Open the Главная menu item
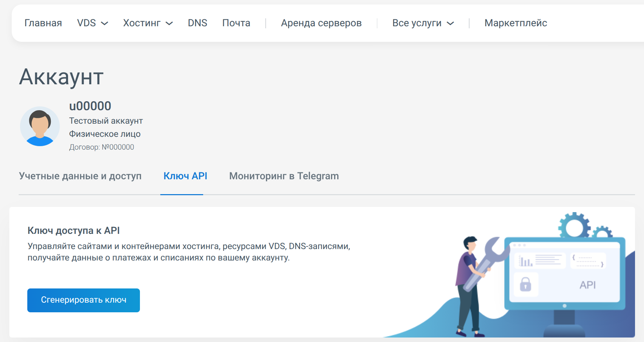This screenshot has height=342, width=644. (x=43, y=23)
